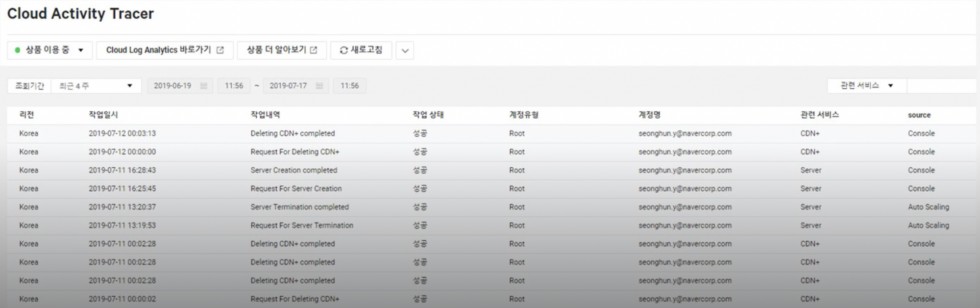Click the 상품 더 알아보기 button
Screen dimensions: 980x308
coord(276,50)
